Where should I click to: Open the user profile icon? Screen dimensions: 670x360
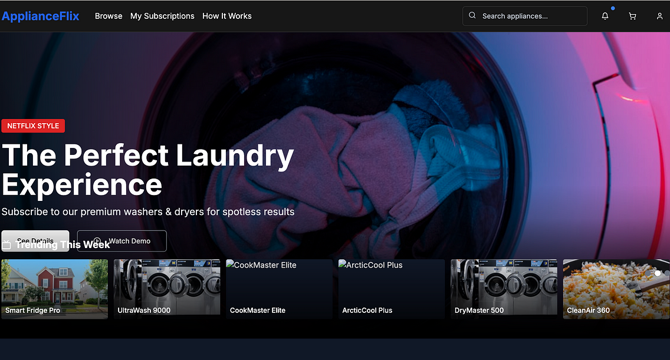[659, 16]
